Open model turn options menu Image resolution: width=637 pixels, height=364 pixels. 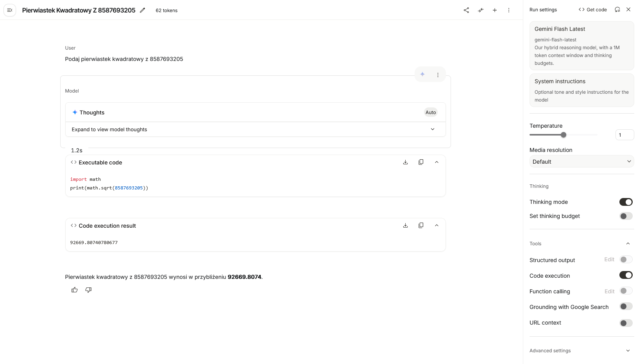click(438, 75)
